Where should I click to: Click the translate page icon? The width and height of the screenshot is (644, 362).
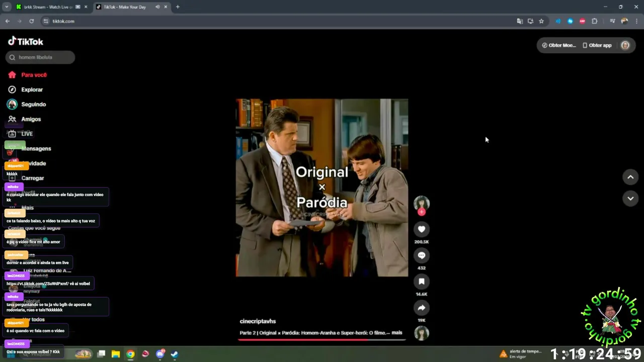(520, 21)
